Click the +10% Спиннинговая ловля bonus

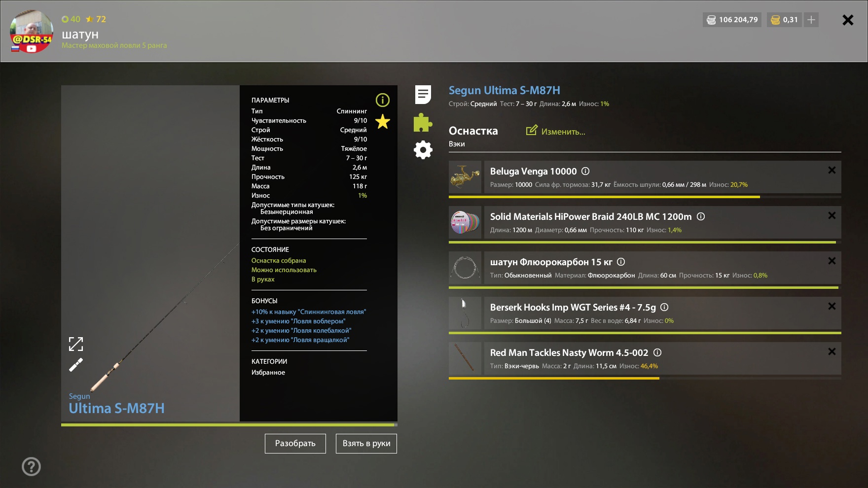(x=309, y=312)
